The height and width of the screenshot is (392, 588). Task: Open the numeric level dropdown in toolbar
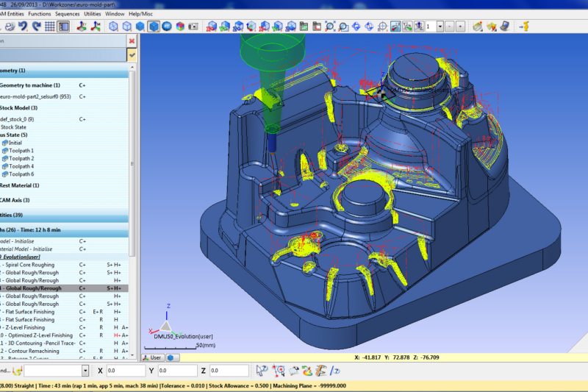tap(440, 26)
